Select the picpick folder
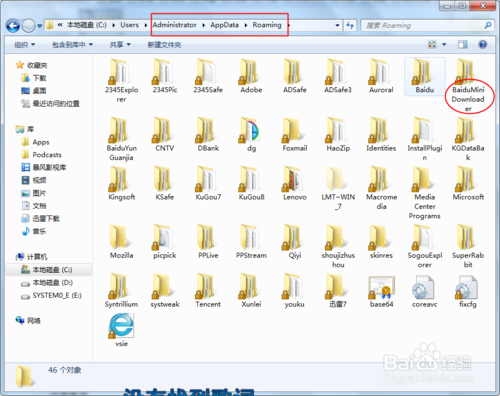This screenshot has height=396, width=500. (165, 242)
